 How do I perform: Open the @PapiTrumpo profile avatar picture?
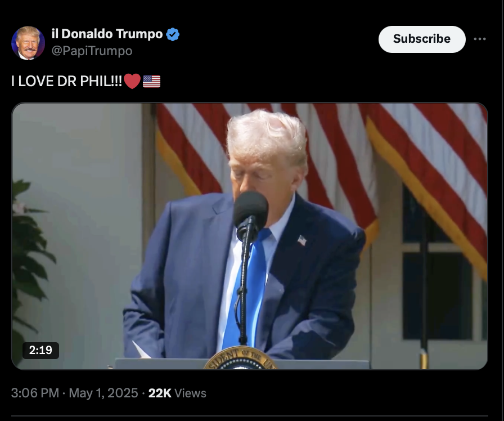28,43
